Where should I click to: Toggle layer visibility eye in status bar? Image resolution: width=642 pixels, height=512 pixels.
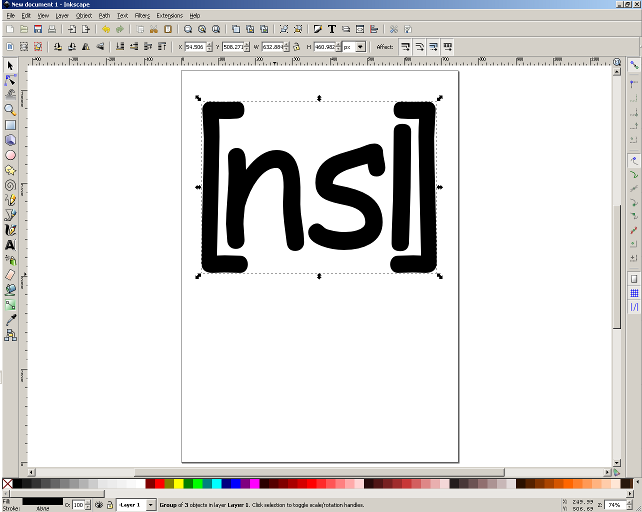98,505
